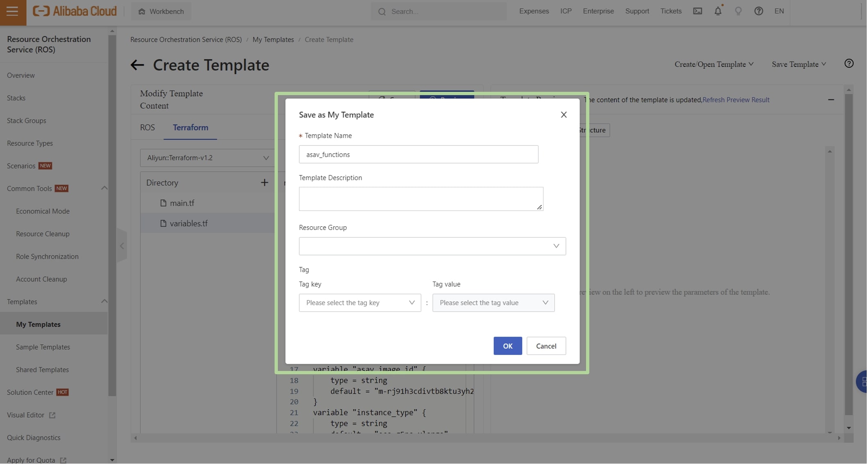Add a new file in the Directory panel
The image size is (868, 464).
264,182
